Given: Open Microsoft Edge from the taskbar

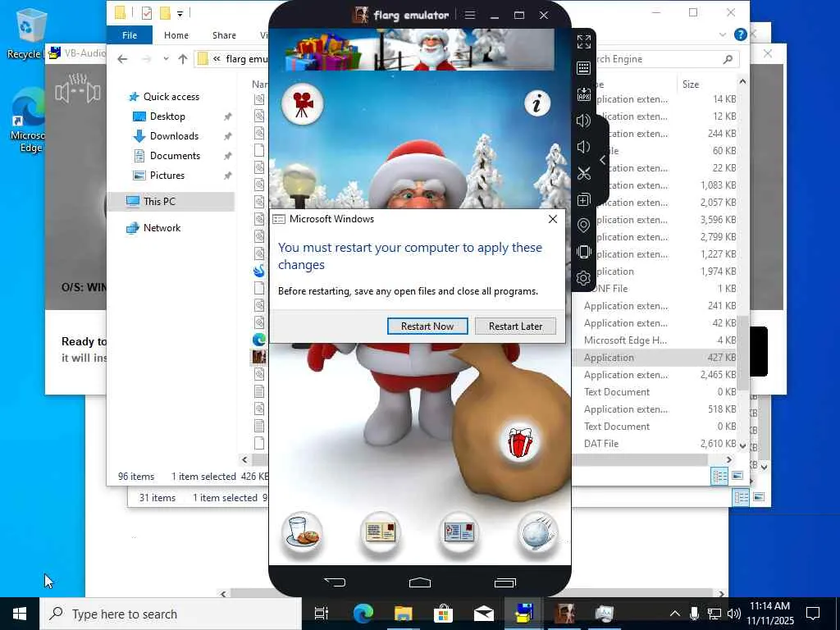Looking at the screenshot, I should (x=363, y=614).
